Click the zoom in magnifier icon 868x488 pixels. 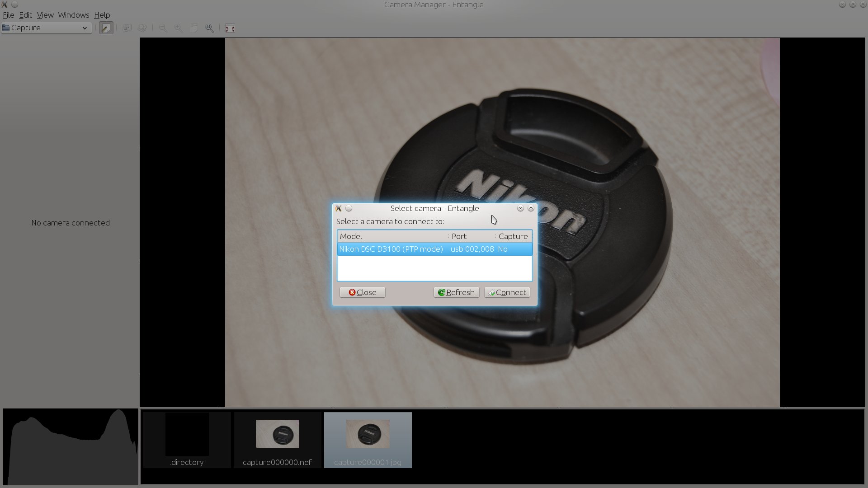click(179, 28)
